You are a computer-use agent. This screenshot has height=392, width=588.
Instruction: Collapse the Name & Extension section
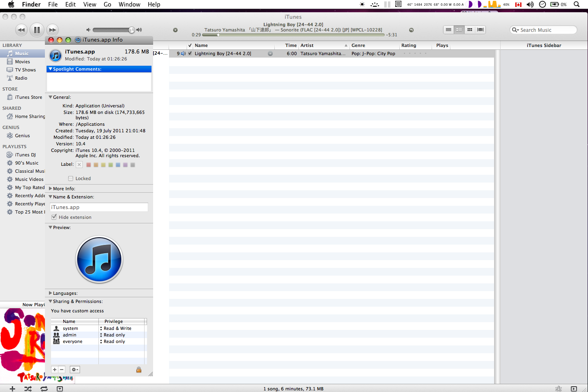[x=50, y=197]
